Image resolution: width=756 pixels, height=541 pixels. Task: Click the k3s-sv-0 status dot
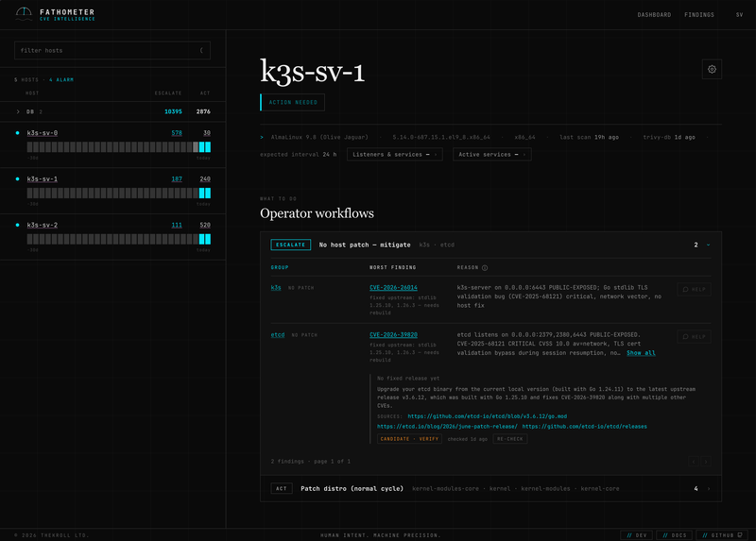(17, 133)
